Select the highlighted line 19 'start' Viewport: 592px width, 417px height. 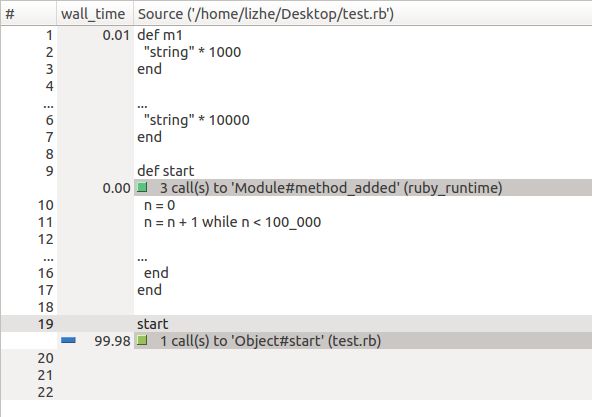[296, 324]
